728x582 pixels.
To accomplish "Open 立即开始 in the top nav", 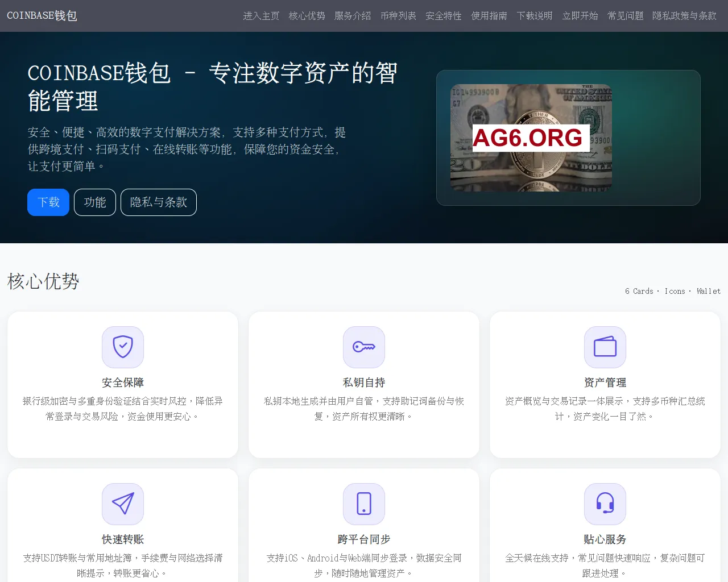I will 580,16.
